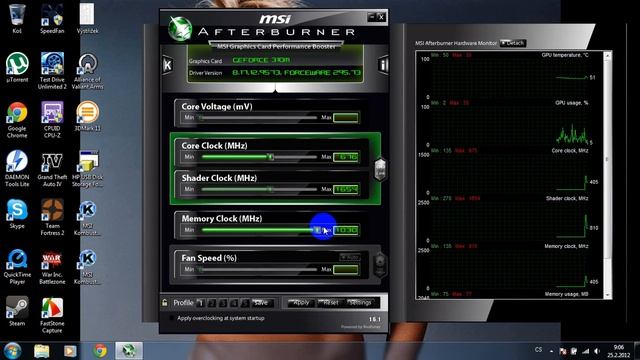The image size is (640, 360).
Task: Open the Windows Start menu
Action: coord(12,351)
